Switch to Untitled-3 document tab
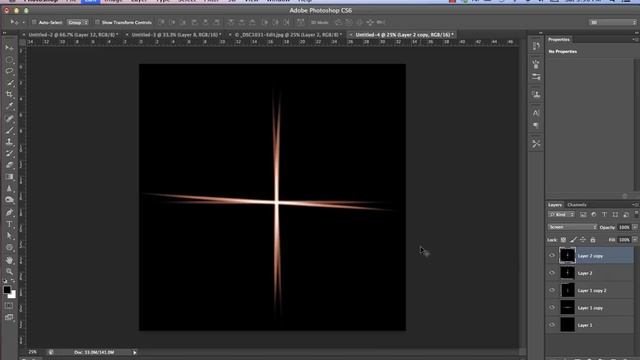The width and height of the screenshot is (640, 360). 175,35
